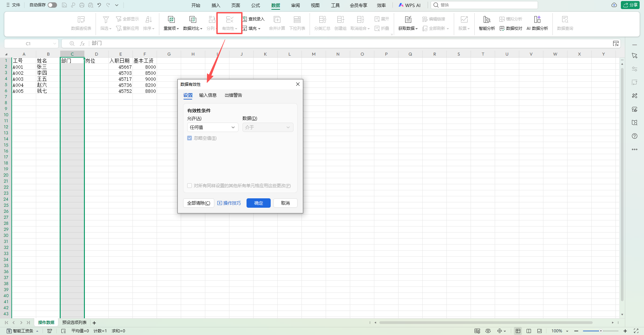Open the WPS AI button
Image resolution: width=644 pixels, height=335 pixels.
[x=410, y=5]
